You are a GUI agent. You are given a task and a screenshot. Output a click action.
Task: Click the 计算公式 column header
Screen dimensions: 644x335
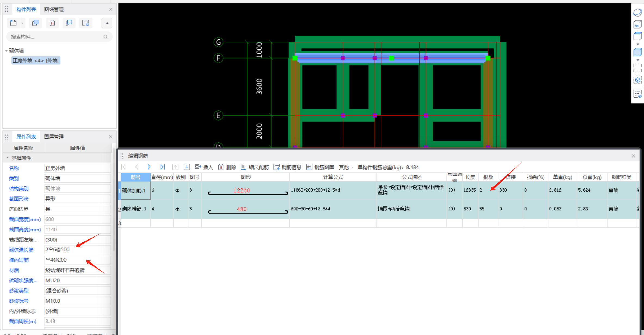pos(333,177)
